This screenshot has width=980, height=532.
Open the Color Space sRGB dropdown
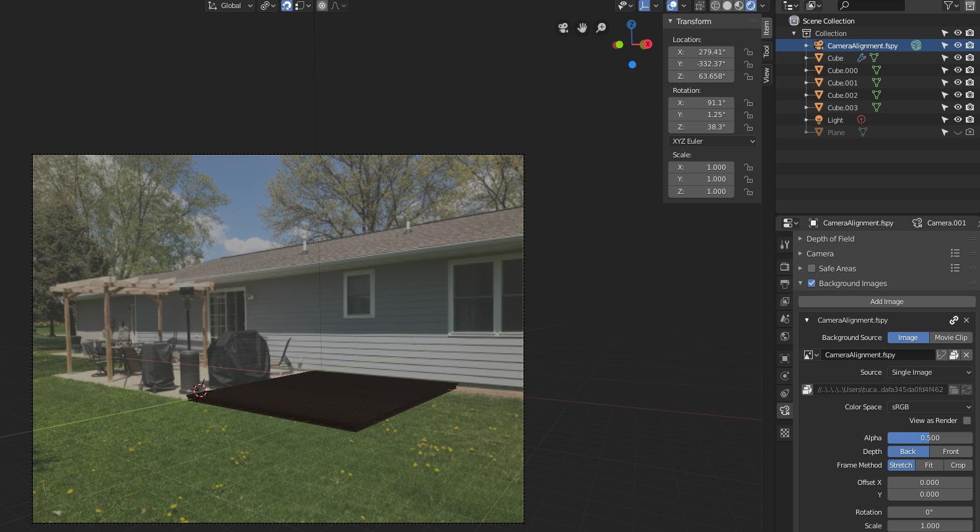coord(930,407)
